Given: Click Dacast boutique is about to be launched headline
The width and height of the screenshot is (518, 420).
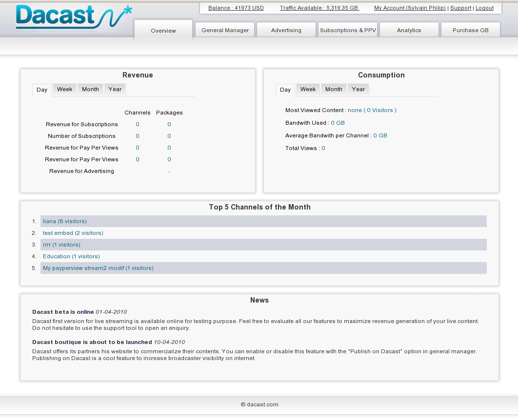Looking at the screenshot, I should click(x=92, y=342).
